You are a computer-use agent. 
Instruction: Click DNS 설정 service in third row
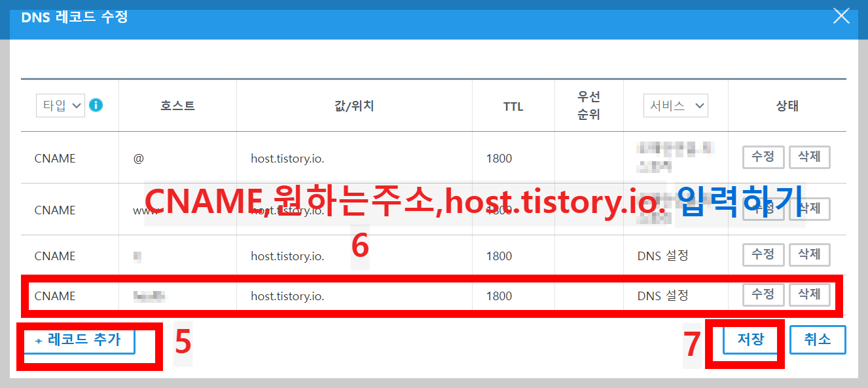662,256
